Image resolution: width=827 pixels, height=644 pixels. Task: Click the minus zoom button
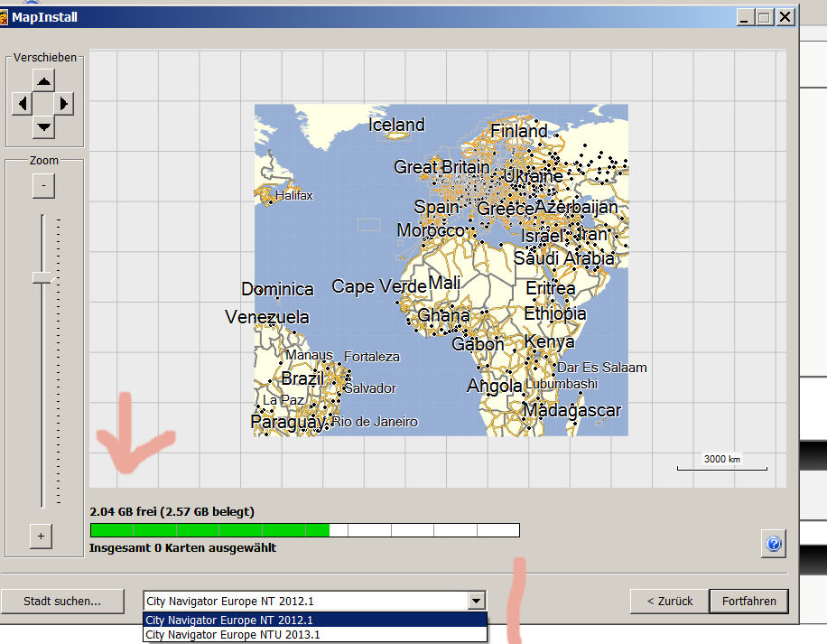click(x=43, y=186)
